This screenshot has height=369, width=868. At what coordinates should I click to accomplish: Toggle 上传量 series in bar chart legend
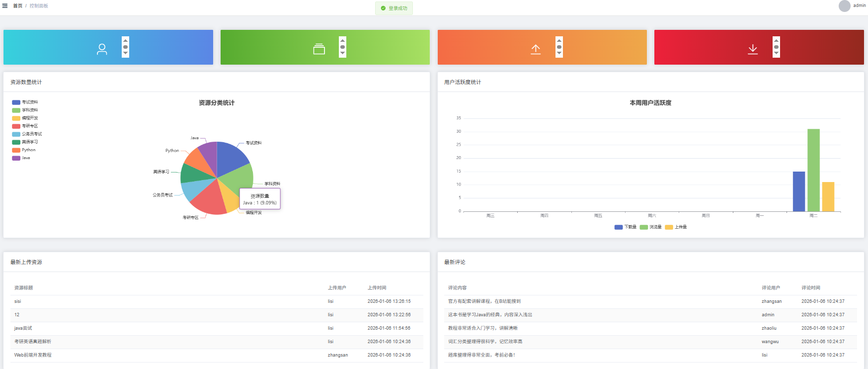(x=676, y=227)
